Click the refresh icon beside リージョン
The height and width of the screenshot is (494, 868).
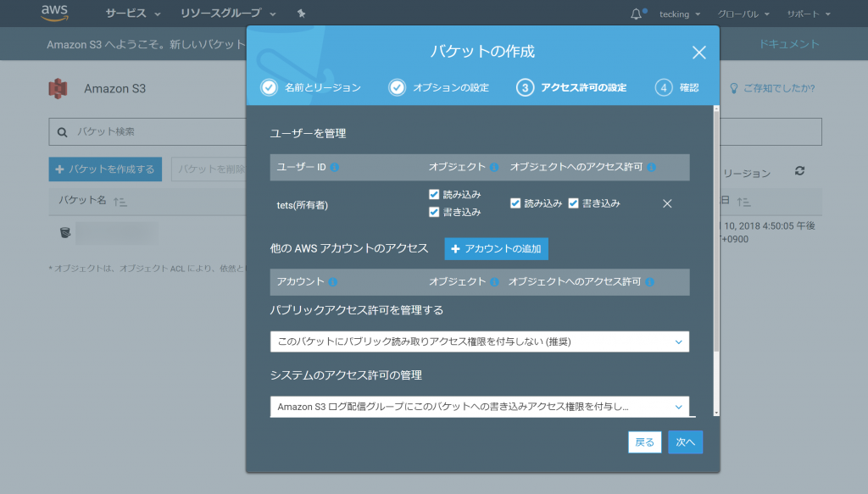pyautogui.click(x=799, y=171)
